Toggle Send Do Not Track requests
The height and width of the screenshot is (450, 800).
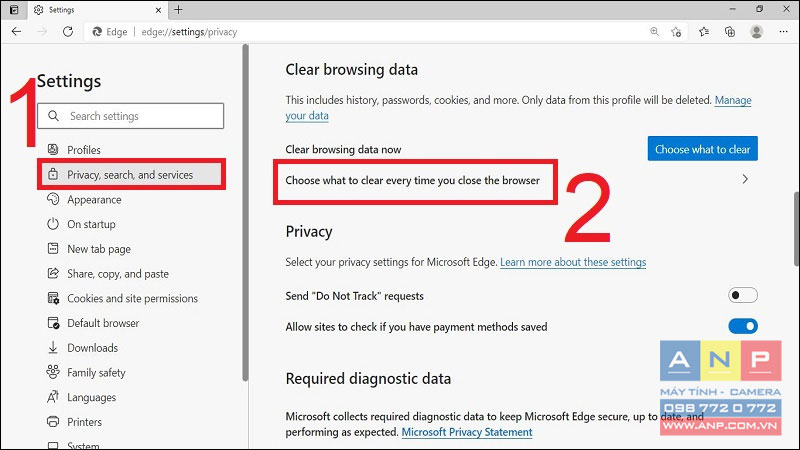tap(743, 295)
